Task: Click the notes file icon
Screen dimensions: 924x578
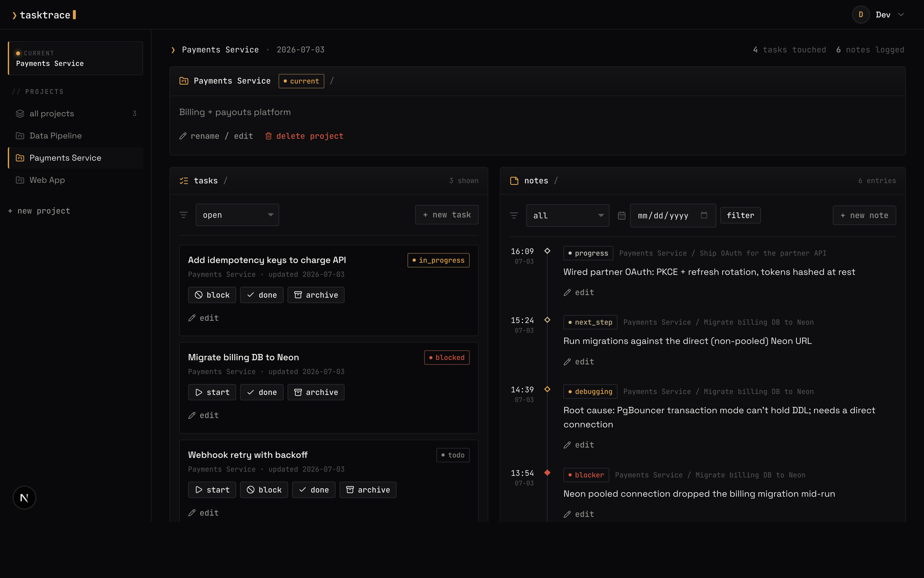Action: 514,180
